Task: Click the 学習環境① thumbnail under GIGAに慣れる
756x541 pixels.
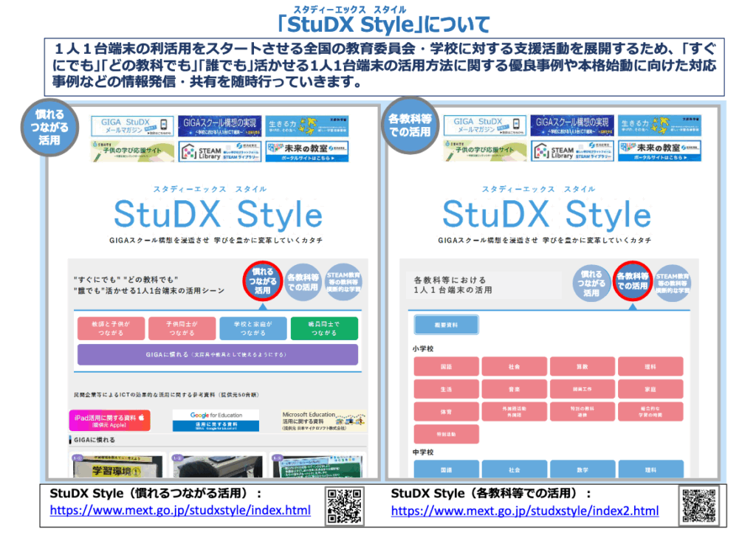Action: tap(116, 466)
